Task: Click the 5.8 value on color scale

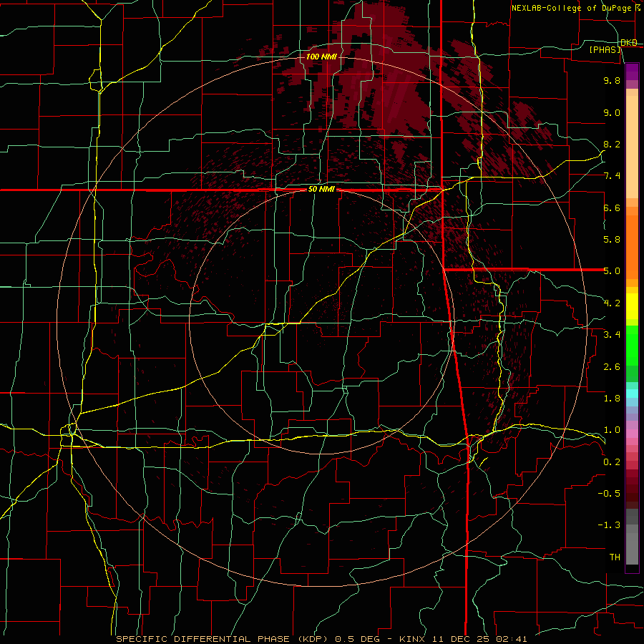Action: (x=612, y=240)
